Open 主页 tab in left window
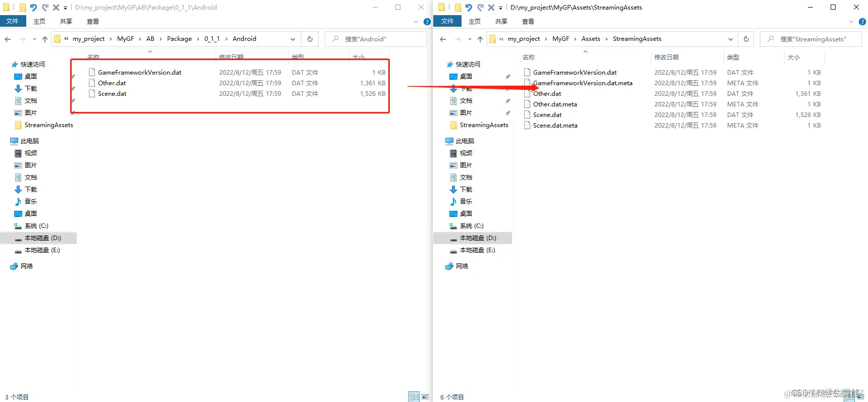Image resolution: width=868 pixels, height=402 pixels. (39, 21)
